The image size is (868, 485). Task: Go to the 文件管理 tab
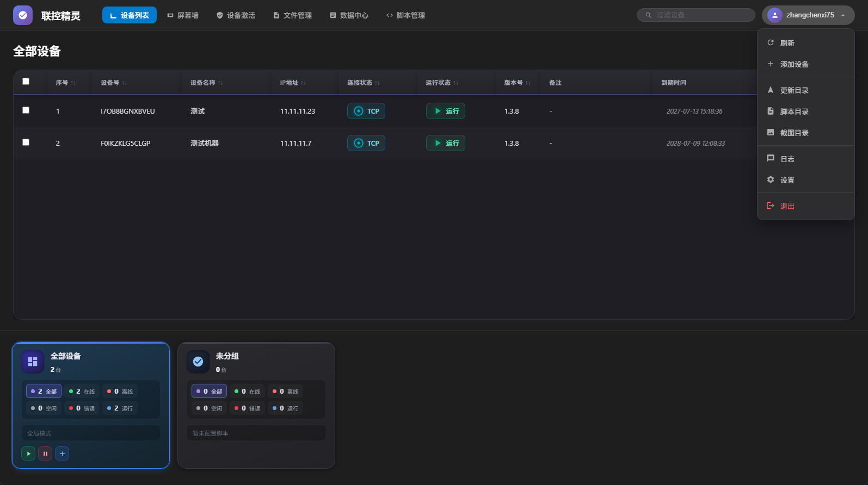click(292, 15)
